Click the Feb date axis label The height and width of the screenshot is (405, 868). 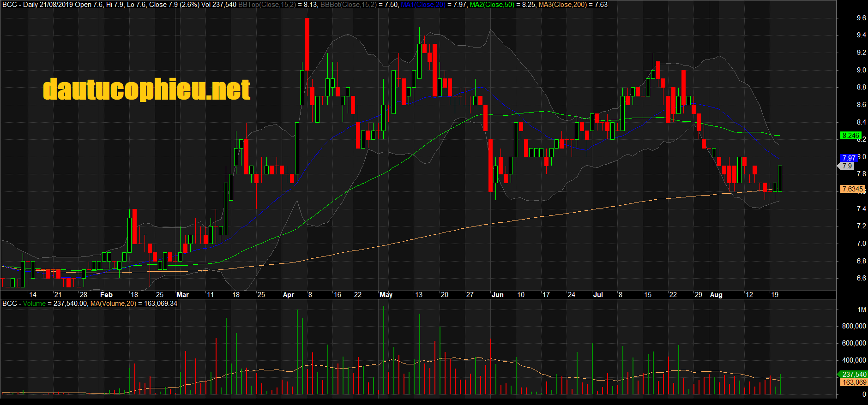pos(106,295)
